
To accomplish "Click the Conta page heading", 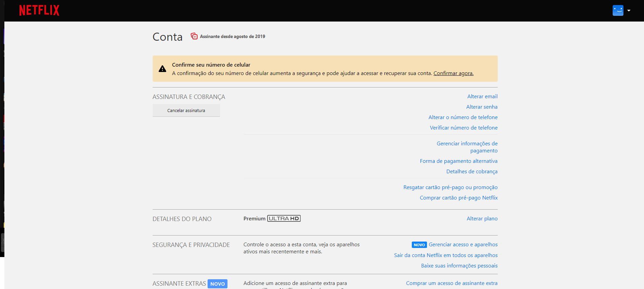I will click(167, 37).
